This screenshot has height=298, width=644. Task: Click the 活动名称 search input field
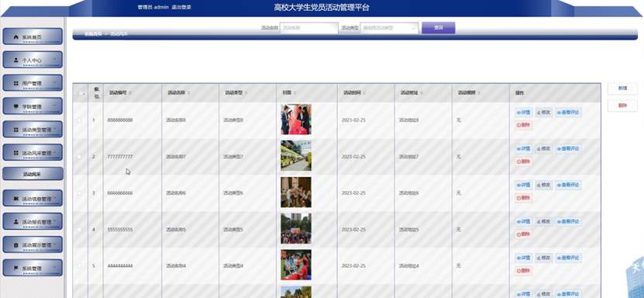click(309, 28)
